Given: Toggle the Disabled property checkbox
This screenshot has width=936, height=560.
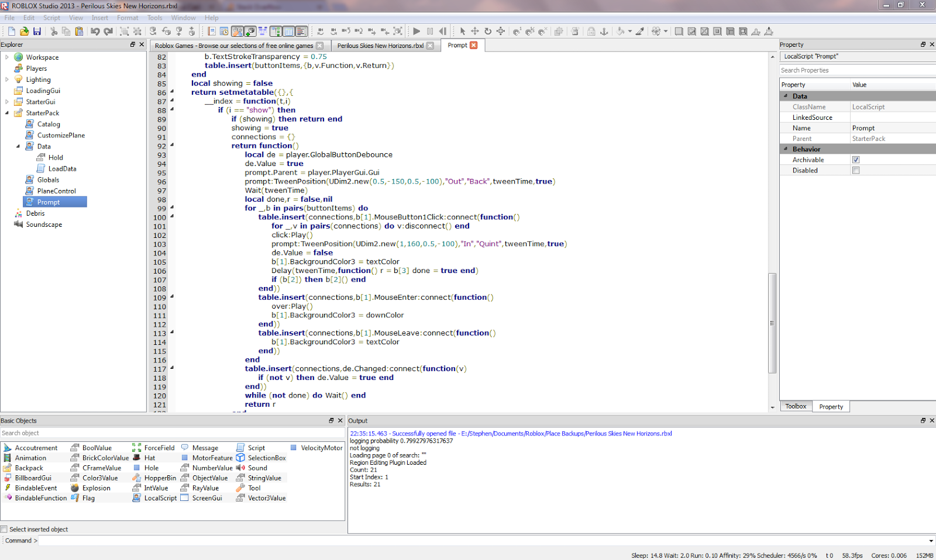Looking at the screenshot, I should [856, 170].
